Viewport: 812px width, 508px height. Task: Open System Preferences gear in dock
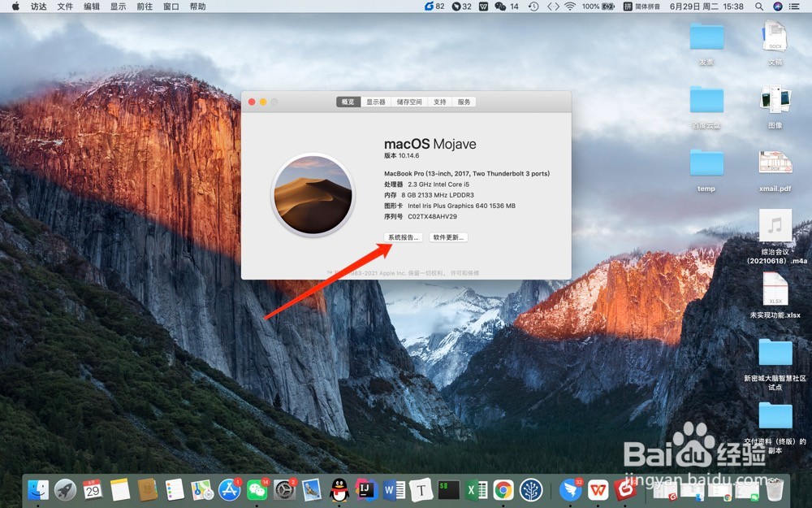(284, 490)
